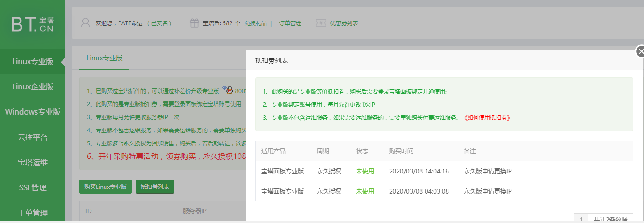644x223 pixels.
Task: Click 未使用 status in 14:04:16 row
Action: click(365, 171)
